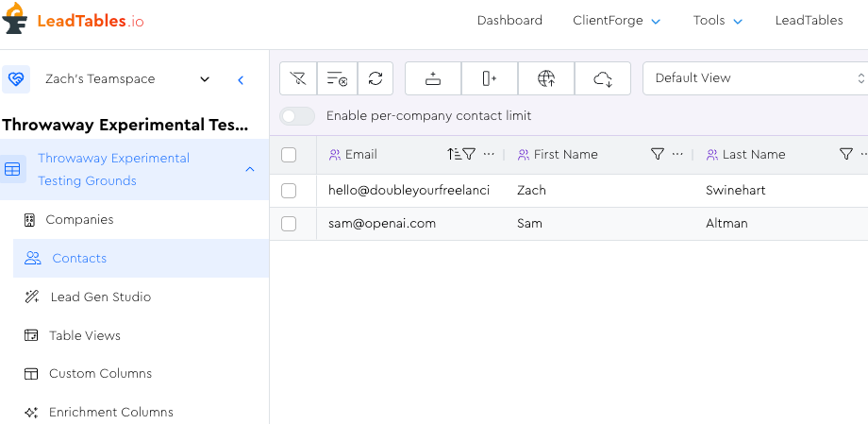
Task: Click the clear sorting icon in toolbar
Action: point(337,79)
